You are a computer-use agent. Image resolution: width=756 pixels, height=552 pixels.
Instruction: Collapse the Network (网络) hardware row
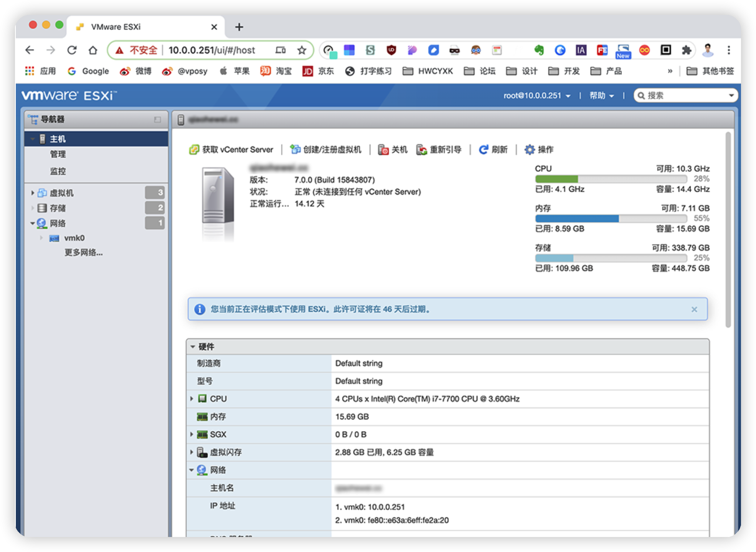tap(192, 470)
